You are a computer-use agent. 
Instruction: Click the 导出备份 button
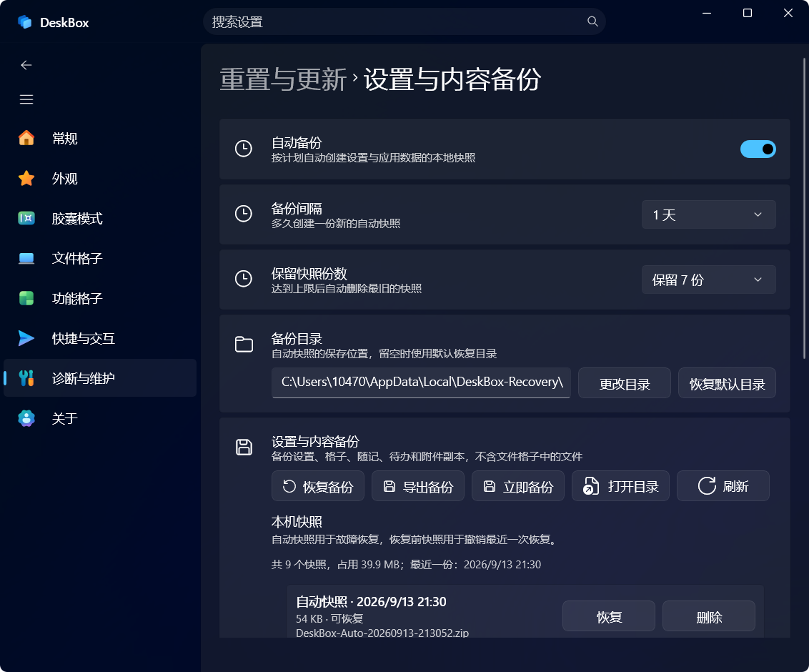click(418, 486)
